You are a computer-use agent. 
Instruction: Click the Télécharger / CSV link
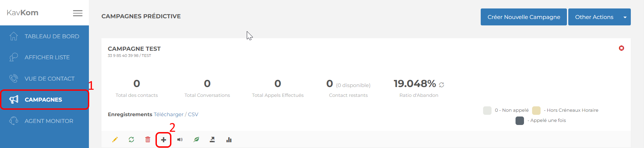pyautogui.click(x=176, y=114)
